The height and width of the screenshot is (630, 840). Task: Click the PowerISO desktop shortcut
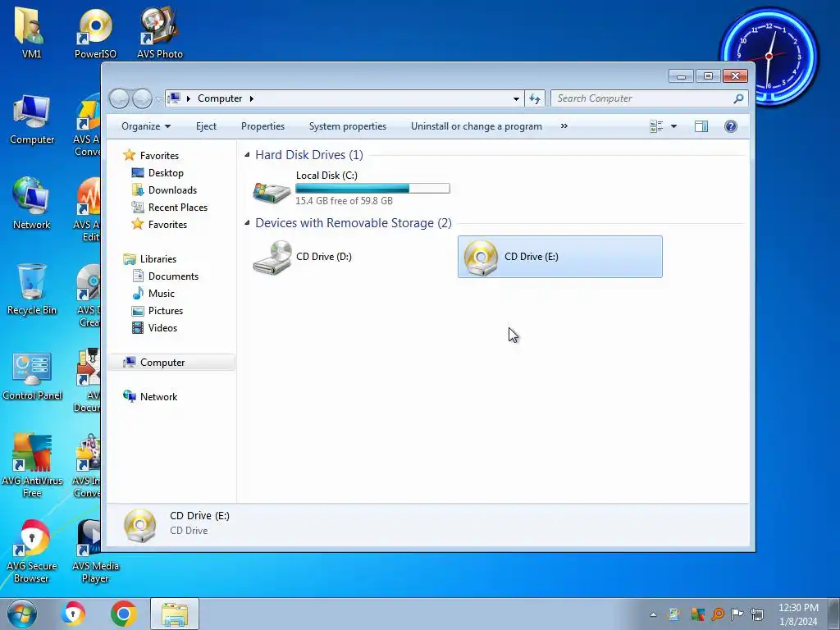(x=95, y=33)
